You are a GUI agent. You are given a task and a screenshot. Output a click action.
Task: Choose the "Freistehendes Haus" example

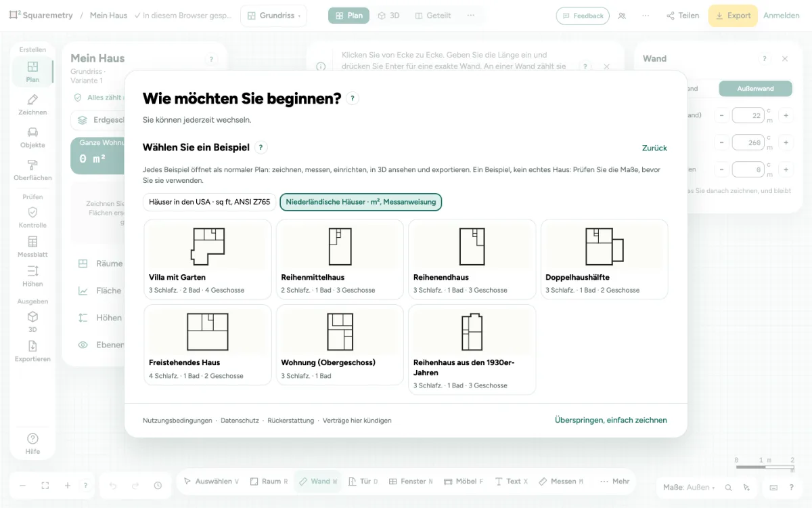coord(208,345)
